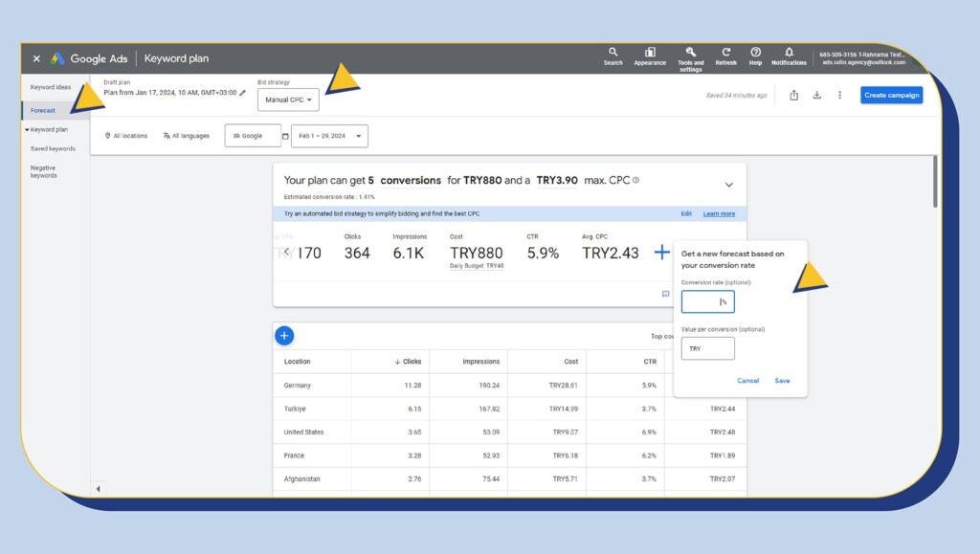The height and width of the screenshot is (554, 980).
Task: Click the Daily Budget TRY48 text
Action: click(x=477, y=266)
